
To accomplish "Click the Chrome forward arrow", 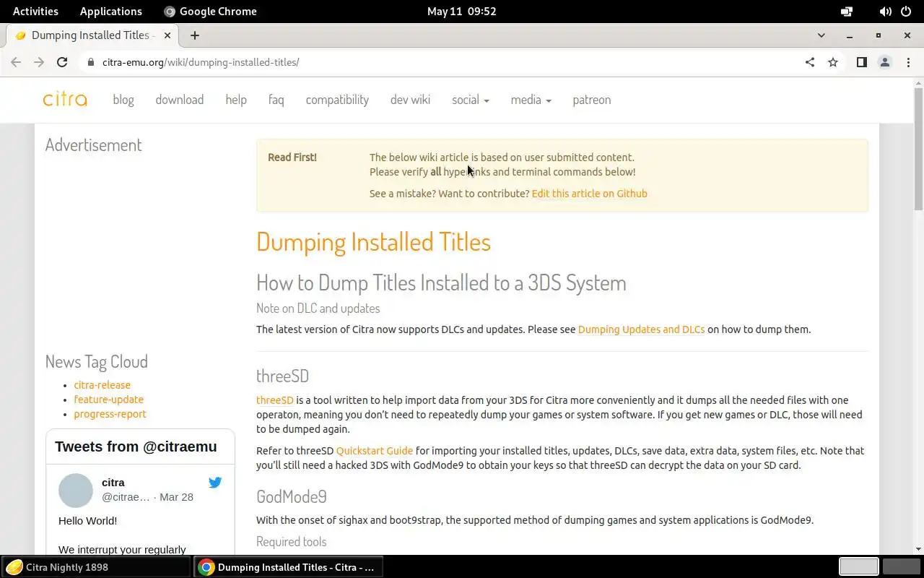I will point(39,62).
